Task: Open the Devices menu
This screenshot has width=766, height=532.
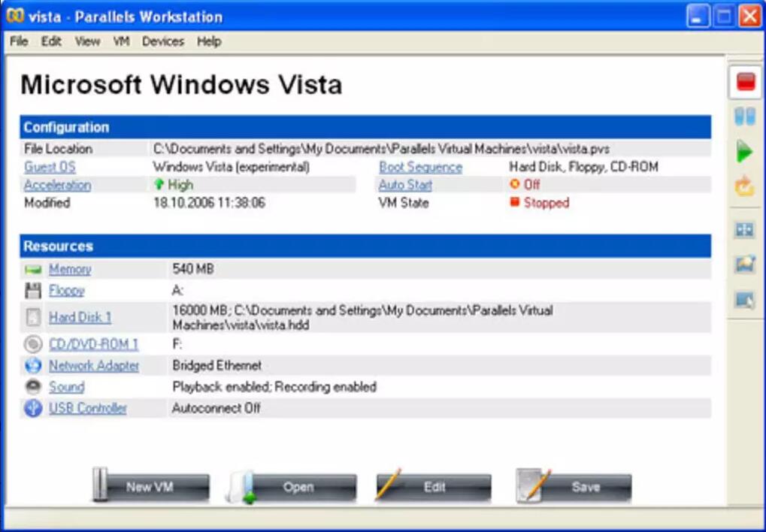Action: click(162, 41)
